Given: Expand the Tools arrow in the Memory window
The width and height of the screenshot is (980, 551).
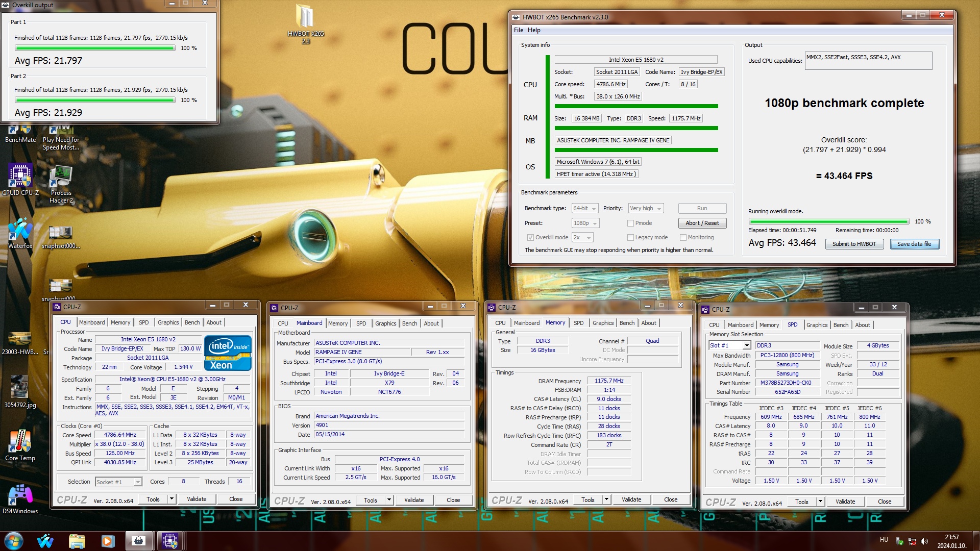Looking at the screenshot, I should pos(606,499).
